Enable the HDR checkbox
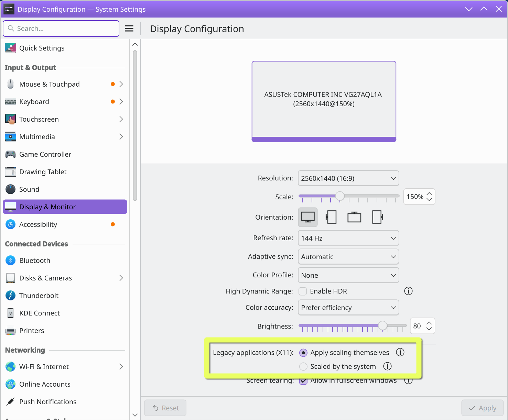The height and width of the screenshot is (420, 508). tap(303, 291)
